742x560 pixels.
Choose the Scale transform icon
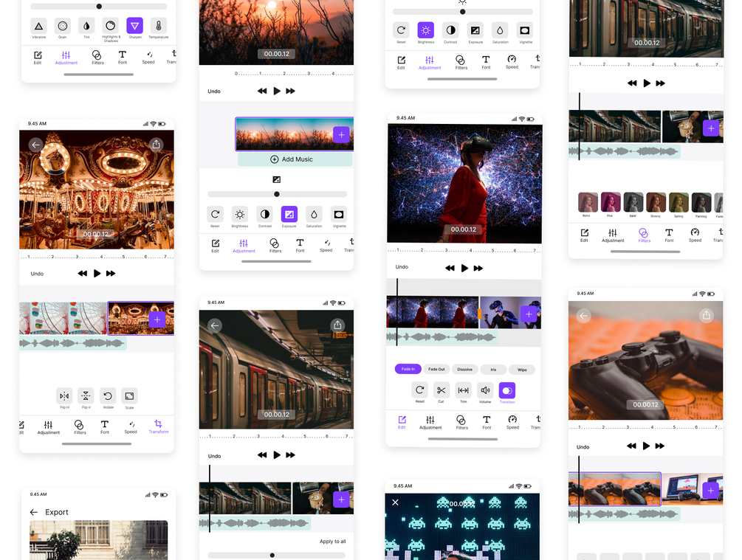[129, 396]
